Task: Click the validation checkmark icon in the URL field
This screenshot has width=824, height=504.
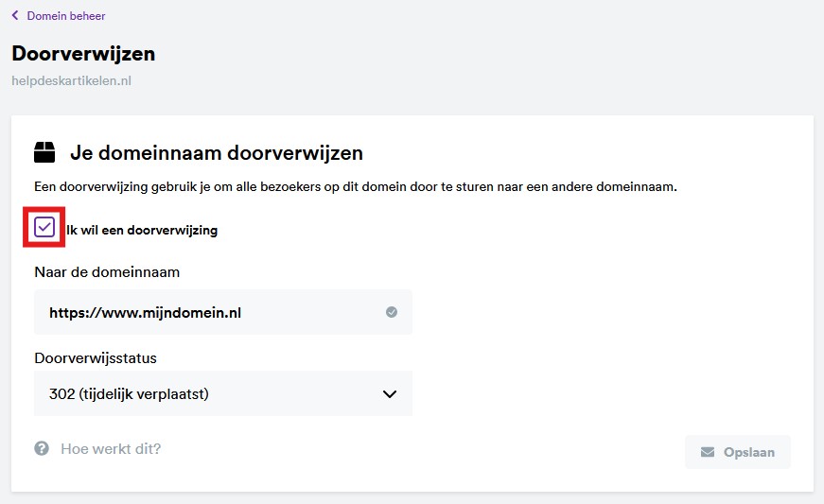Action: 392,312
